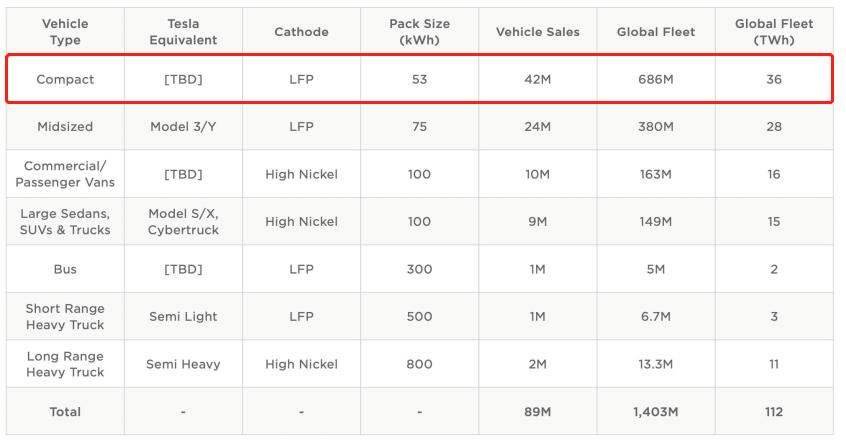846x440 pixels.
Task: Click the Midsized row label
Action: pos(65,127)
